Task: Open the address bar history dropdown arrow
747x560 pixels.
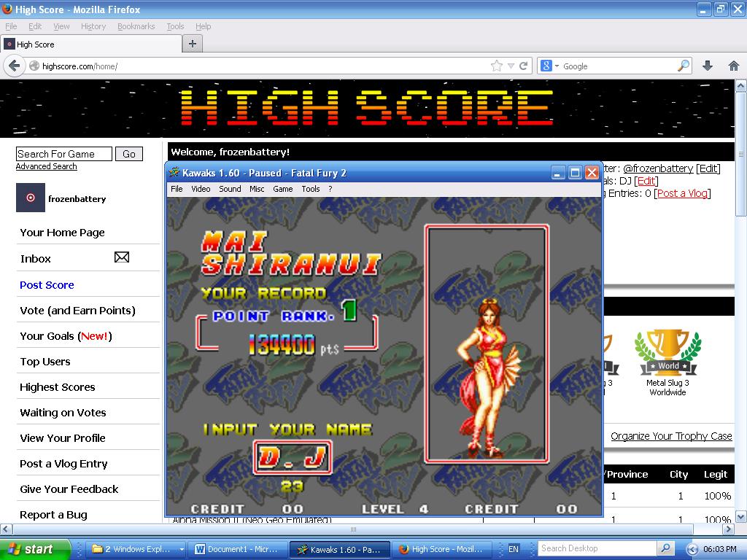Action: click(x=511, y=66)
